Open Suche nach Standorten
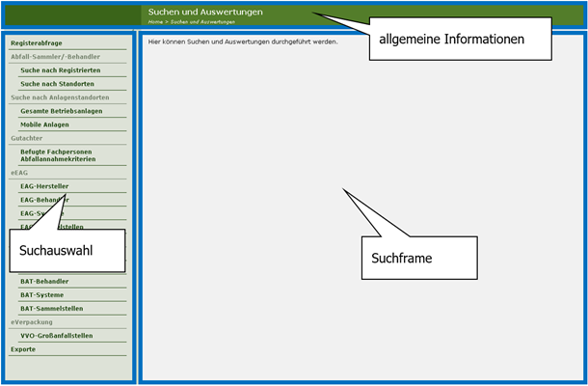Viewport: 588px width, 386px height. tap(56, 84)
